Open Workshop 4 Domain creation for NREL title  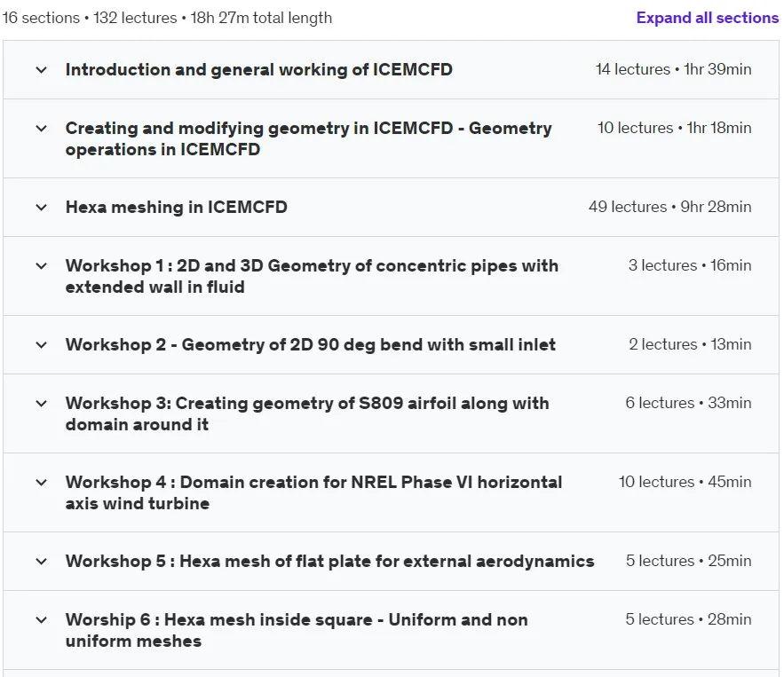314,492
